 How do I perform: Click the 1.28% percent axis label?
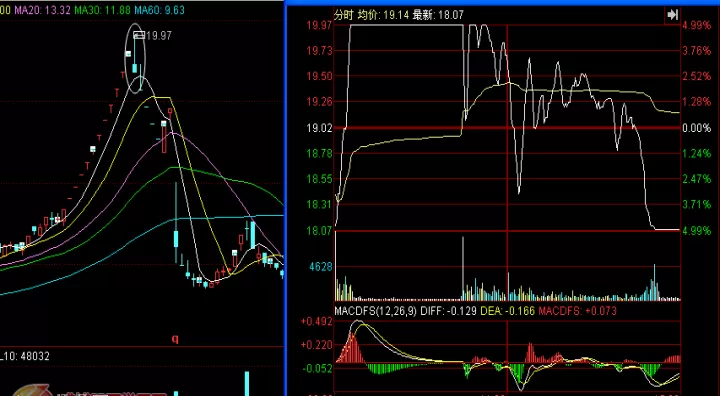[697, 102]
